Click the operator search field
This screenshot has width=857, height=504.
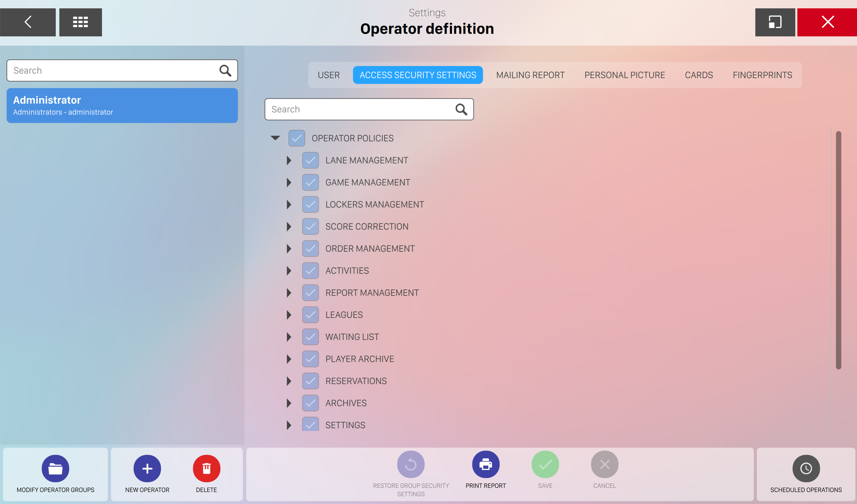(112, 70)
